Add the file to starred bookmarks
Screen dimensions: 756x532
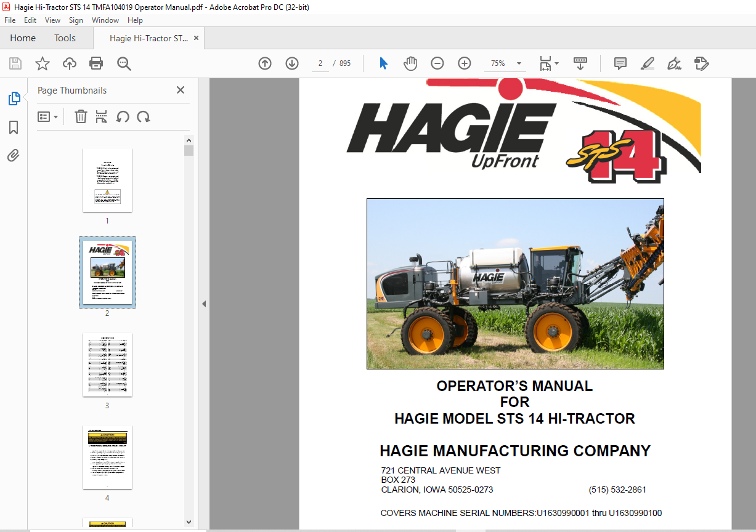(42, 63)
